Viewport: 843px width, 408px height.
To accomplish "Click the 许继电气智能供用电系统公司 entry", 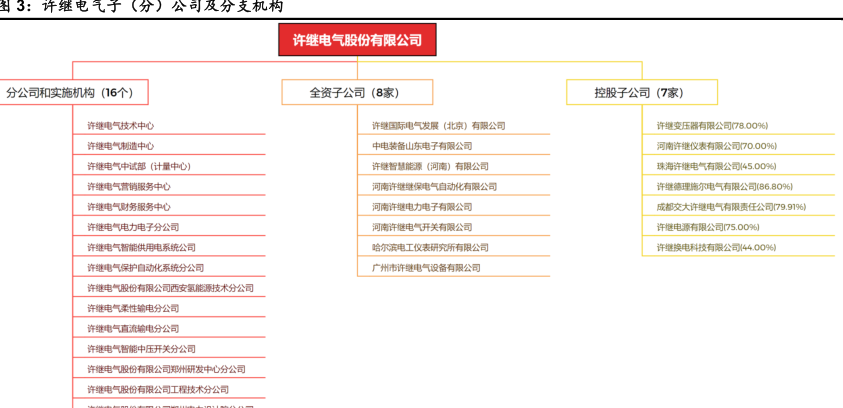I will pyautogui.click(x=141, y=248).
